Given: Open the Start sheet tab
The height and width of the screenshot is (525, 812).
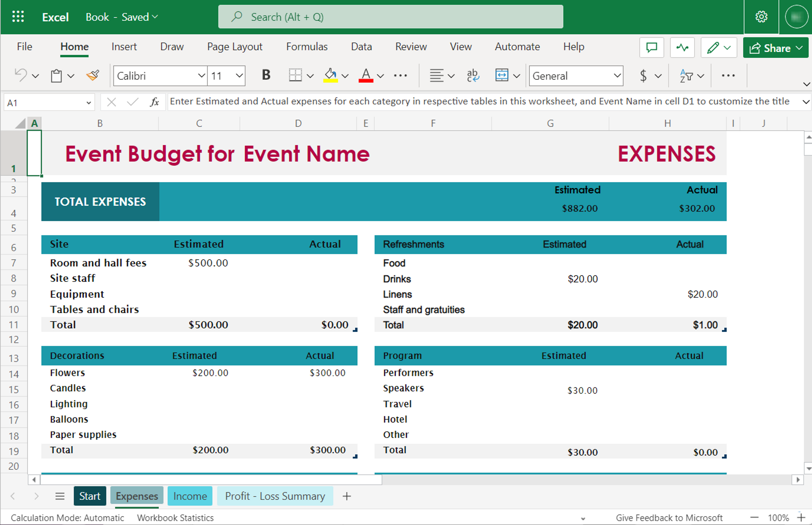Looking at the screenshot, I should [90, 496].
